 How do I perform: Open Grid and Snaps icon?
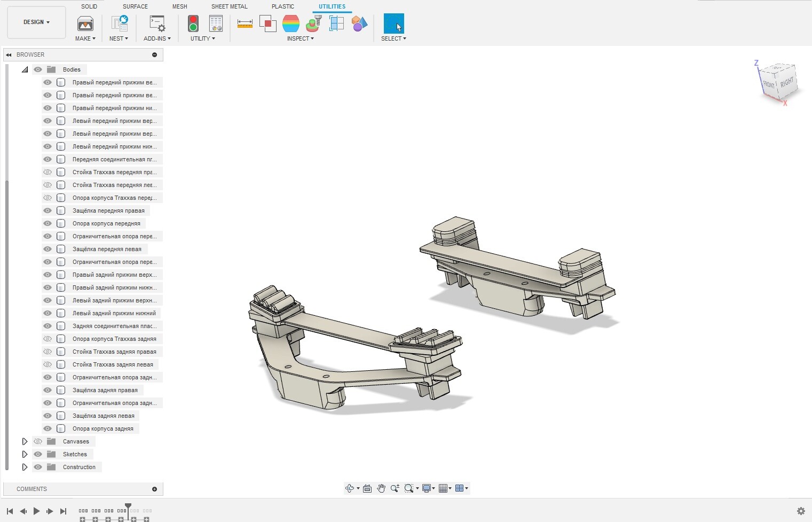(443, 488)
